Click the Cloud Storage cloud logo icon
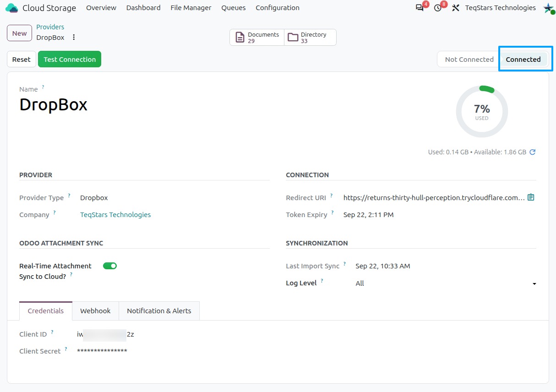 [x=12, y=8]
